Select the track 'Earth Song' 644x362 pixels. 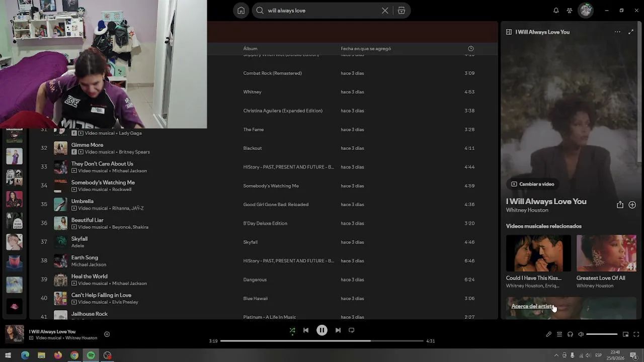(x=85, y=257)
